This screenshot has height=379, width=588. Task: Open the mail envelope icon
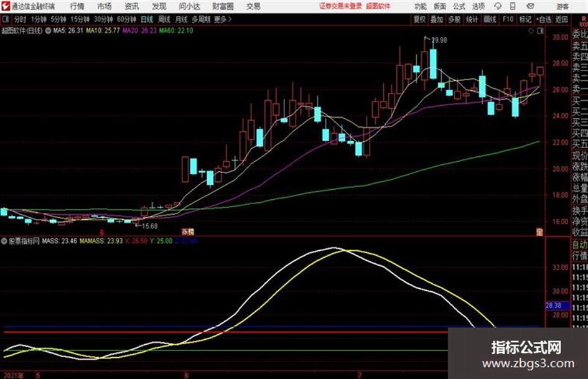(x=530, y=6)
